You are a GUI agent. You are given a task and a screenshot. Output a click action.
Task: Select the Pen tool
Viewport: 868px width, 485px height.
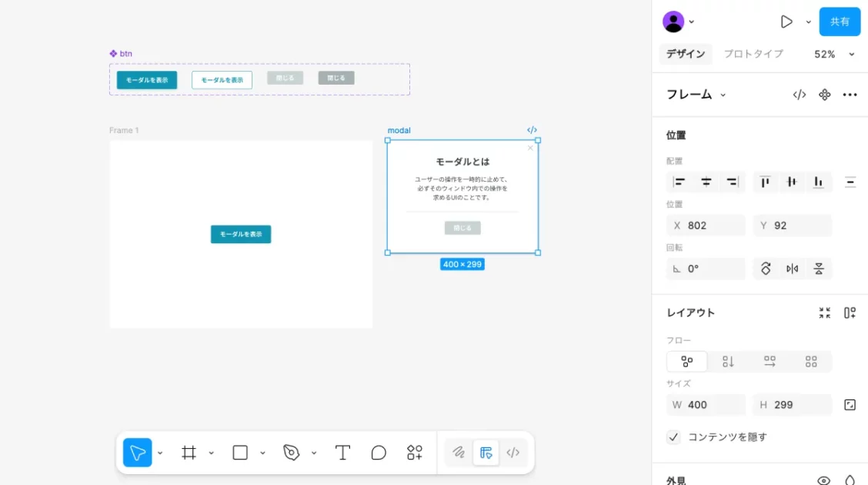[291, 453]
